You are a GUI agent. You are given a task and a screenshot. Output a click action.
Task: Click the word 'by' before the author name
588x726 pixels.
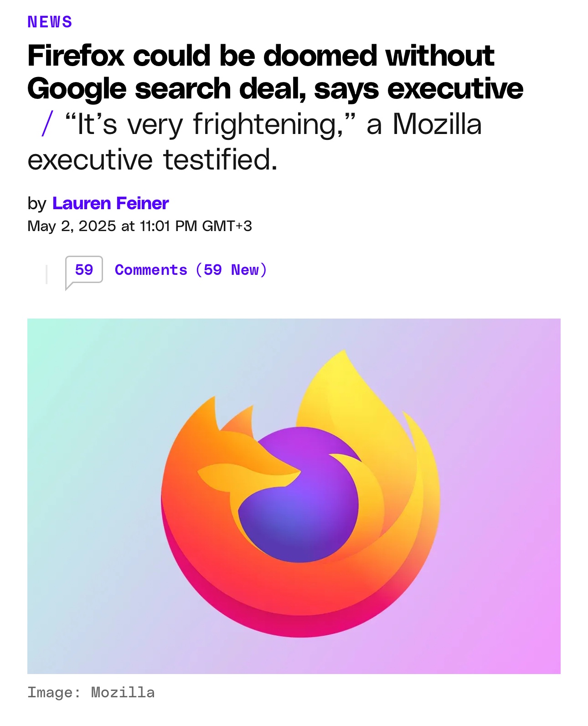37,204
